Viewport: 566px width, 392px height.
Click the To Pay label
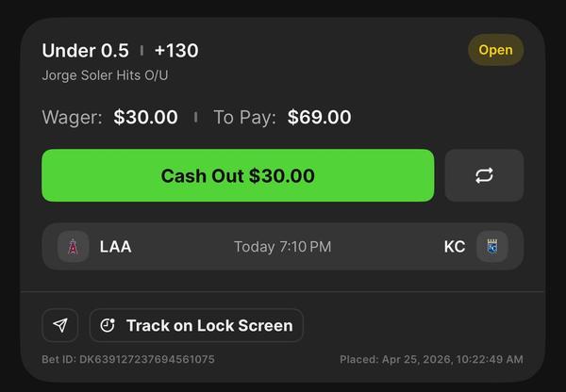(x=244, y=118)
